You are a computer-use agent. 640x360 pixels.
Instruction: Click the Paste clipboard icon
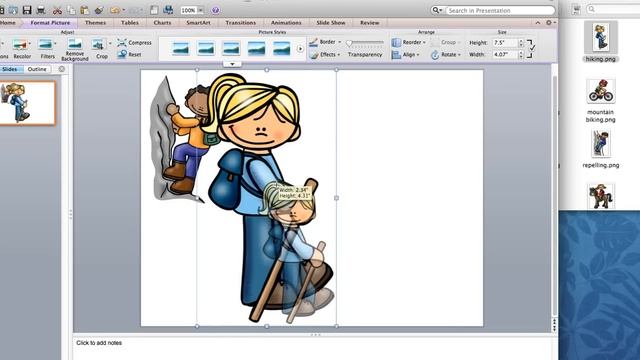pos(84,10)
